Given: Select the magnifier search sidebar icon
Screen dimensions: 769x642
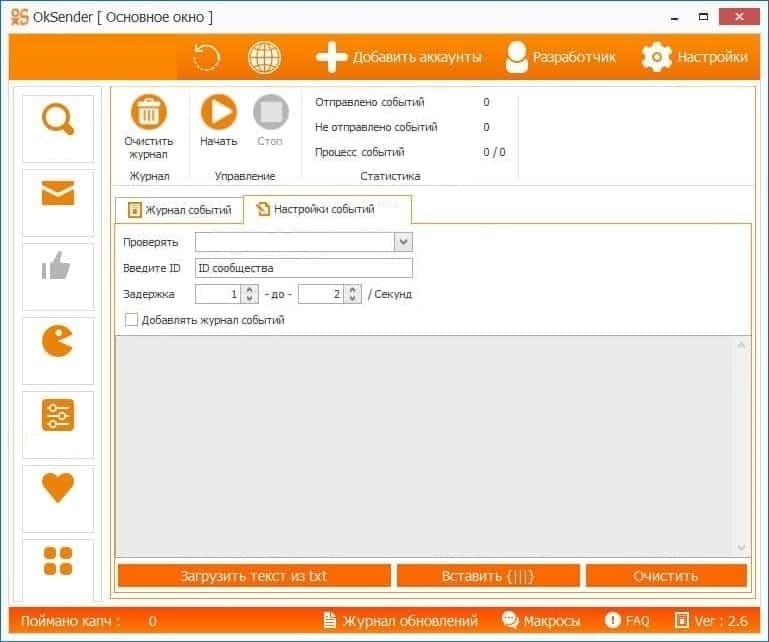Looking at the screenshot, I should point(58,128).
